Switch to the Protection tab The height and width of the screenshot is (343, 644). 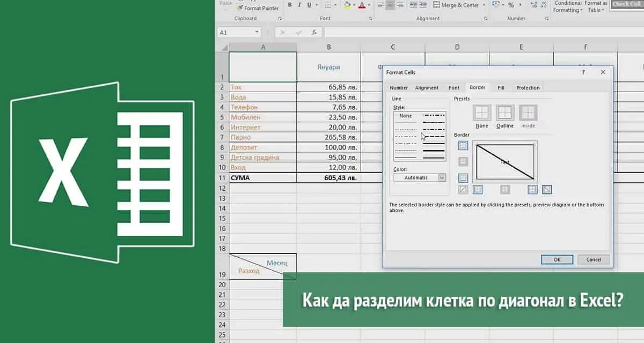tap(528, 88)
